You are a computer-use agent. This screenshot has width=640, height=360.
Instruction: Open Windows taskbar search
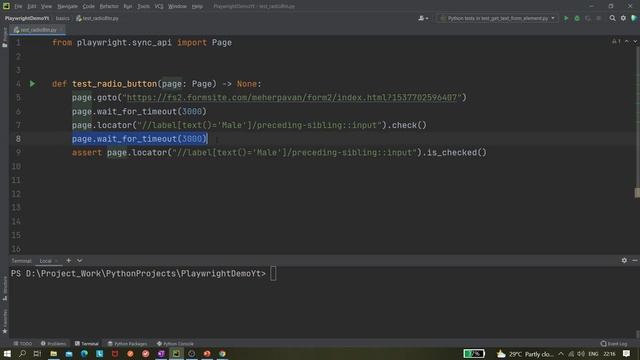coord(22,353)
